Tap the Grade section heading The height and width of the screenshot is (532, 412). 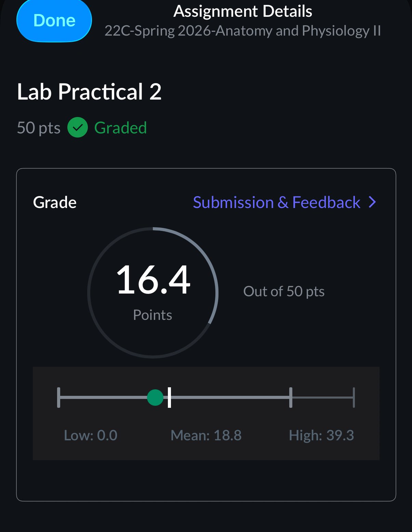pos(55,203)
